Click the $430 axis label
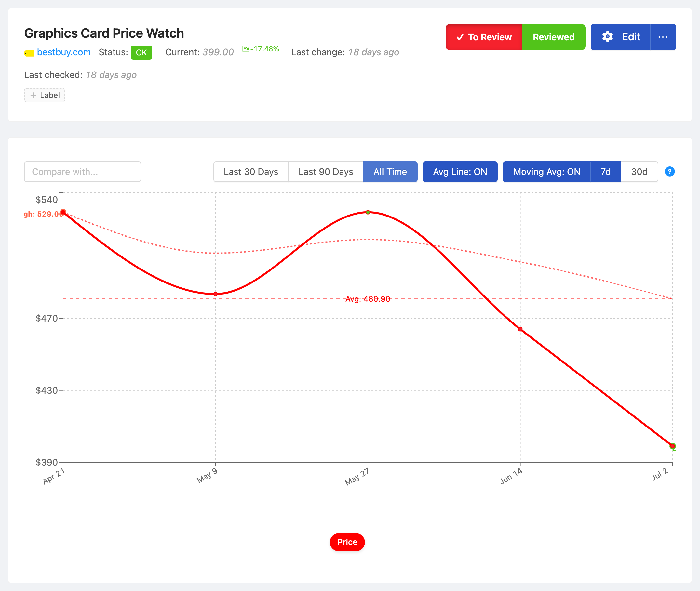This screenshot has height=591, width=700. tap(47, 390)
